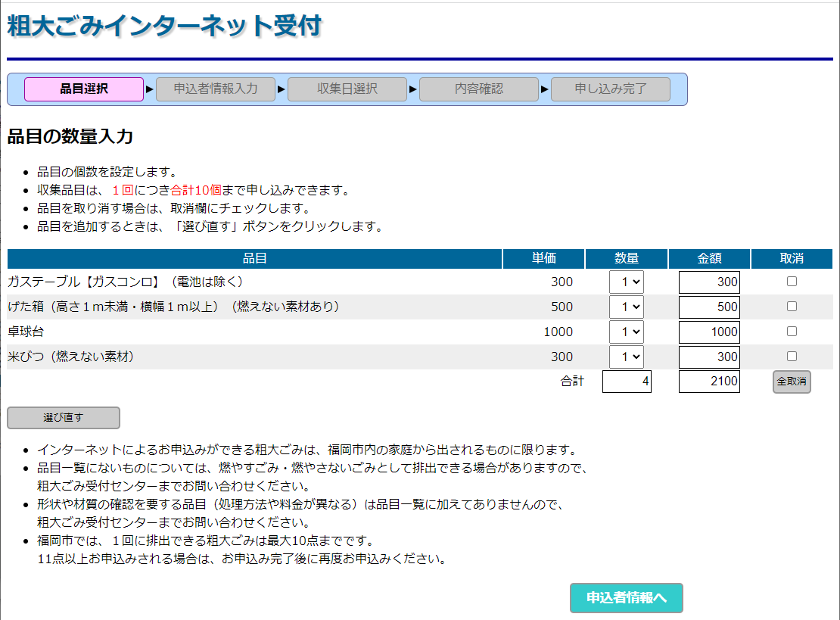Click the 粗大ごみインターネット受付 page title

point(164,26)
